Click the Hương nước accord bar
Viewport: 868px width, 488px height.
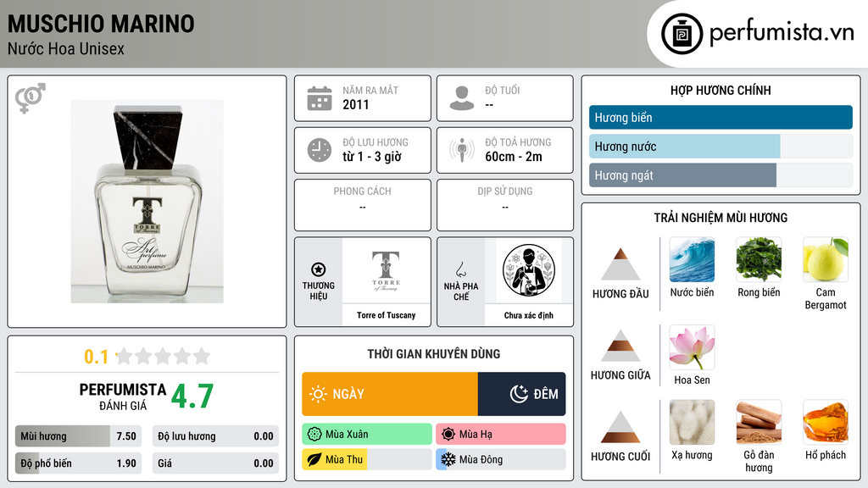[x=721, y=147]
